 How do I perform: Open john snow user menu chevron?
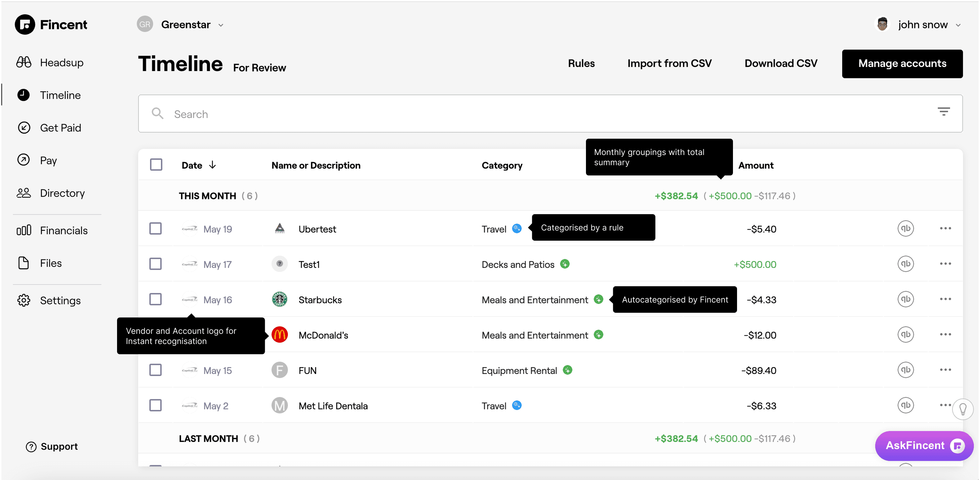[x=958, y=25]
